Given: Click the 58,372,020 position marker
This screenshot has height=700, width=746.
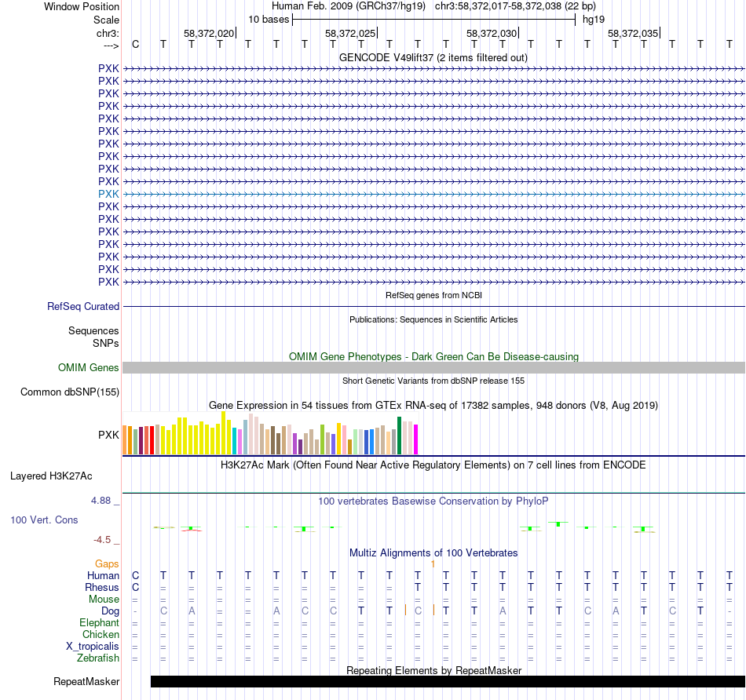Looking at the screenshot, I should coord(209,33).
